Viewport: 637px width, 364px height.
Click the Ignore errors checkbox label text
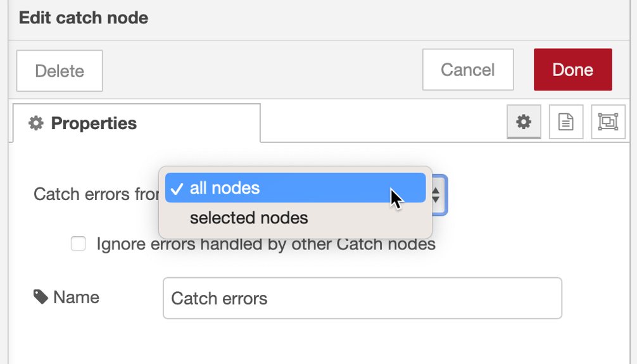point(266,244)
